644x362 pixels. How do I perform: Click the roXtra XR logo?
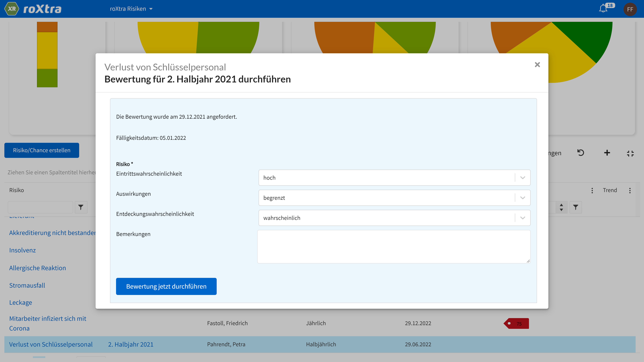tap(12, 9)
